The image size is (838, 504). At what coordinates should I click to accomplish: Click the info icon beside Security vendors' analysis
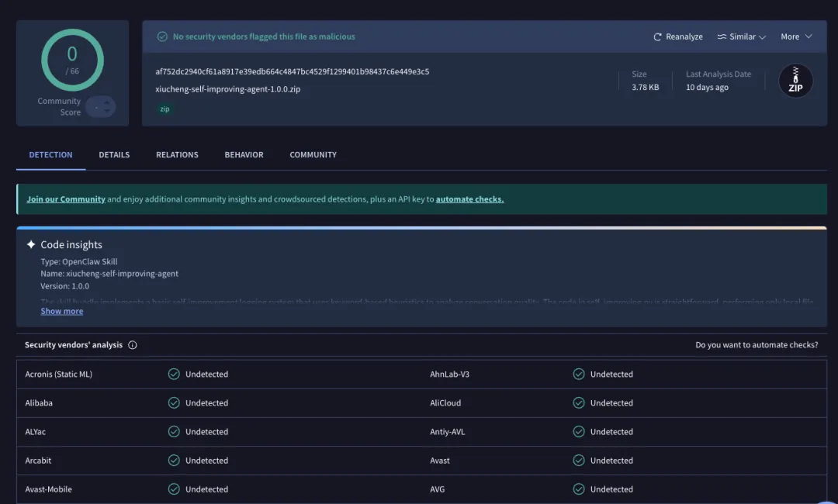click(x=133, y=345)
